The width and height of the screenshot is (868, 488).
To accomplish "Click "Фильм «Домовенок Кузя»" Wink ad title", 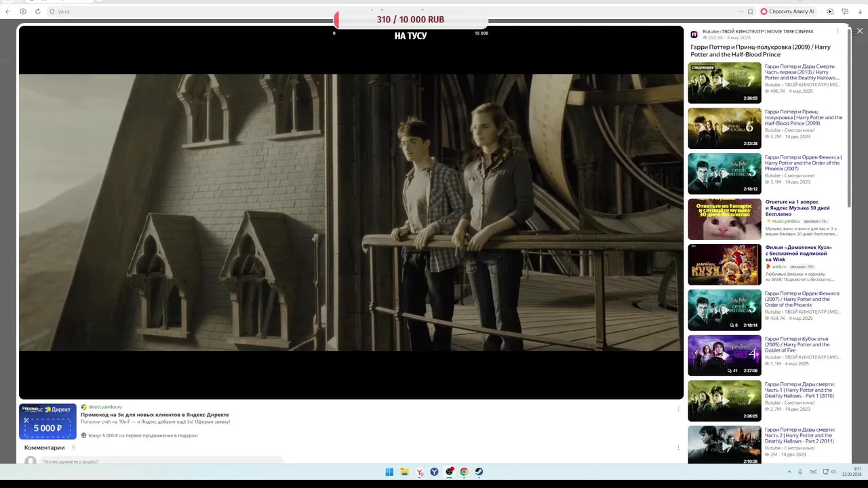I will (x=799, y=253).
